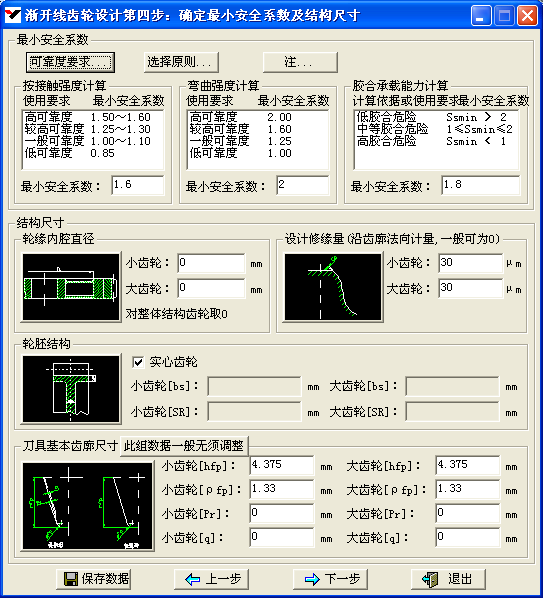
Task: Click the 轮缘内腔直径 gear diagram
Action: 71,287
